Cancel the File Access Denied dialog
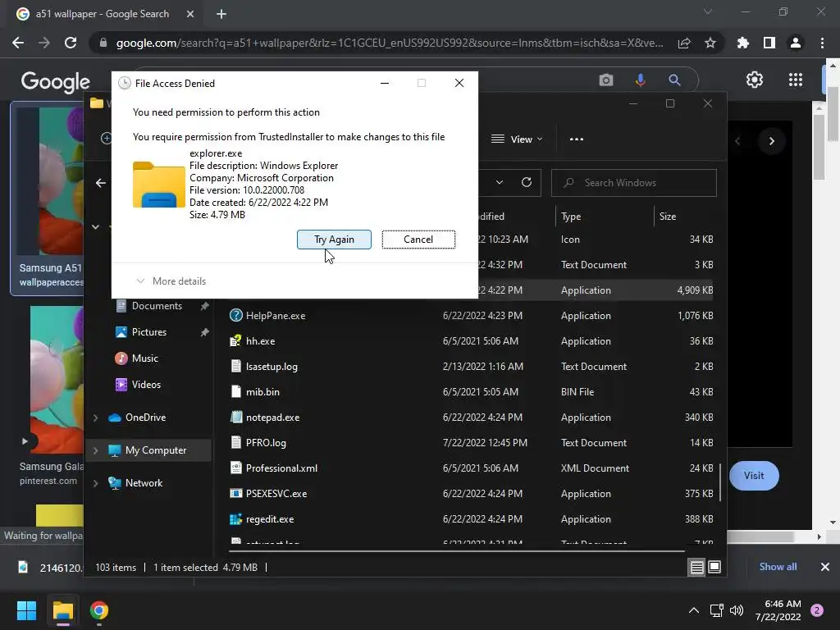The height and width of the screenshot is (630, 840). tap(418, 240)
